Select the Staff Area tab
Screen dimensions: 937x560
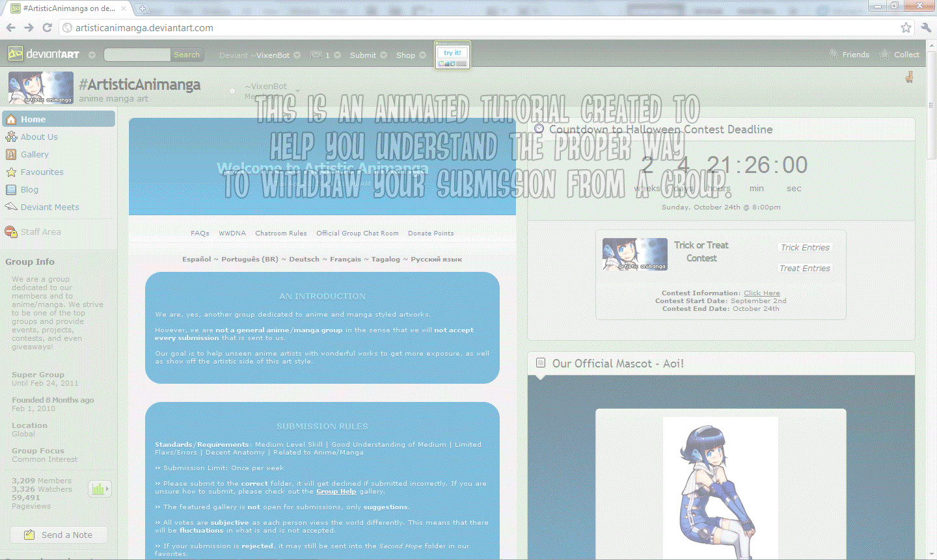pyautogui.click(x=40, y=232)
